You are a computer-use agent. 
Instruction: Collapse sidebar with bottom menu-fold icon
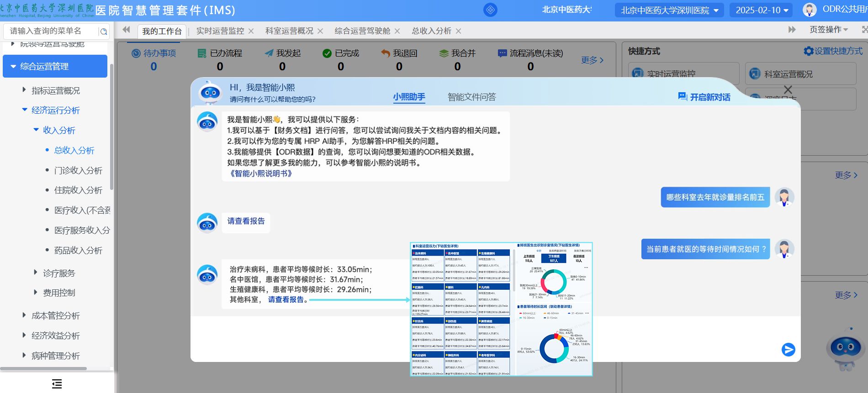pyautogui.click(x=57, y=384)
